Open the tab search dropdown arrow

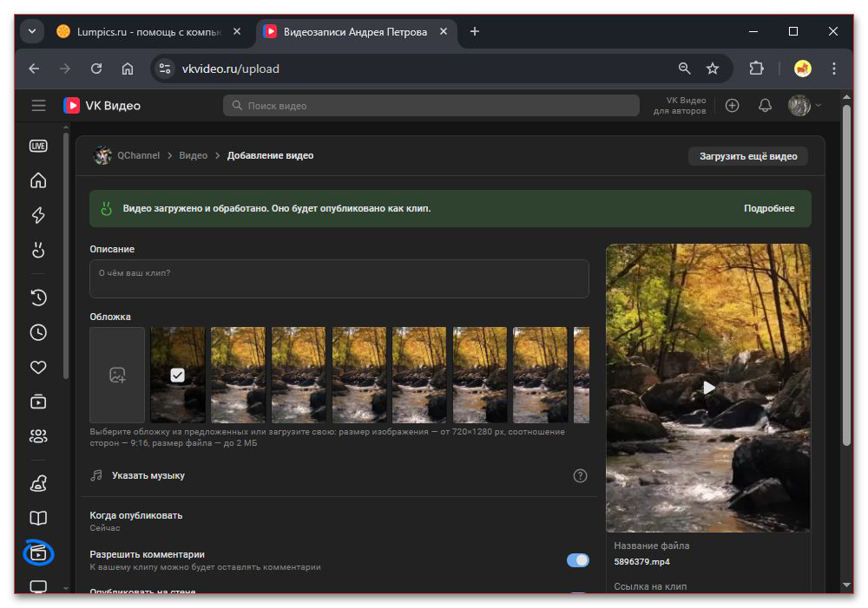pos(32,31)
